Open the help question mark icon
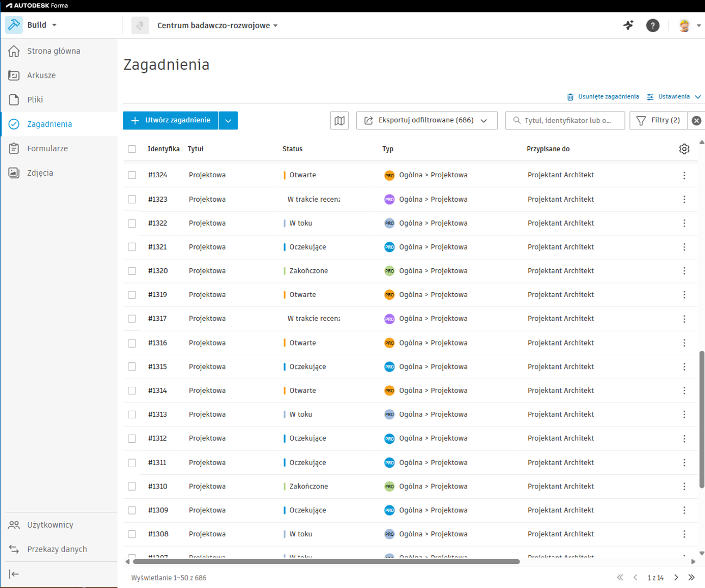Viewport: 705px width, 588px height. point(653,25)
